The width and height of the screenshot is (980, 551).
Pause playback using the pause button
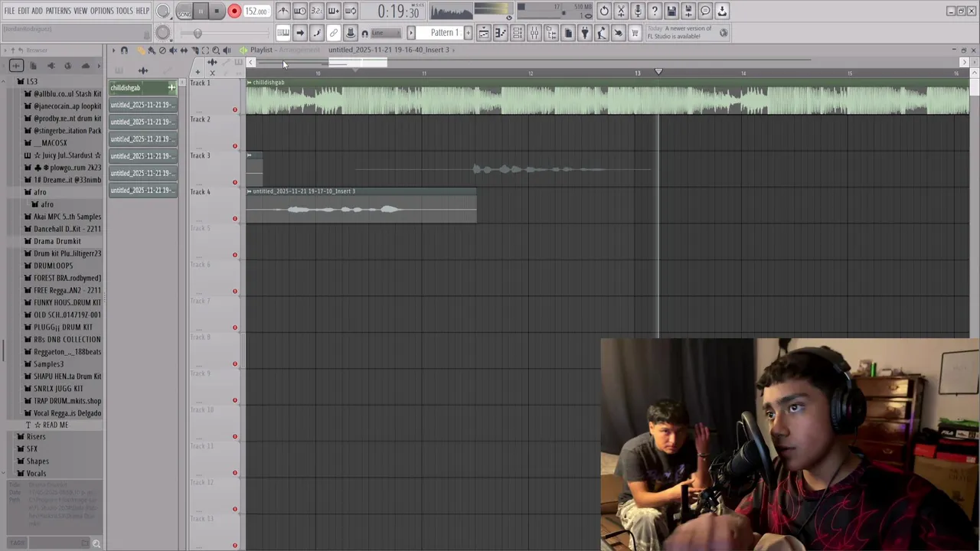click(x=201, y=11)
